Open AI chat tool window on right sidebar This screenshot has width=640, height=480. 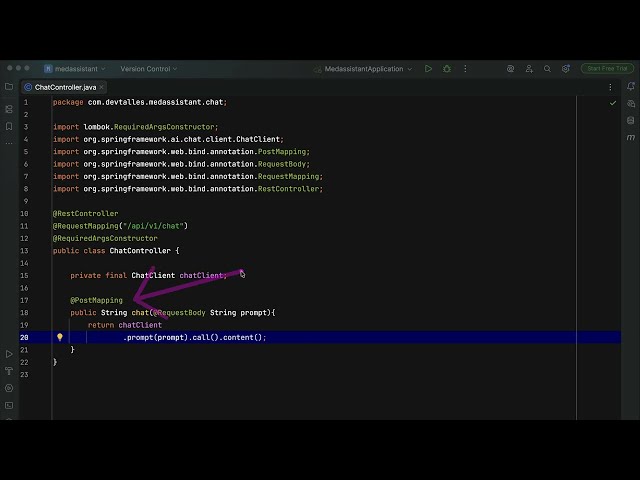click(x=631, y=104)
